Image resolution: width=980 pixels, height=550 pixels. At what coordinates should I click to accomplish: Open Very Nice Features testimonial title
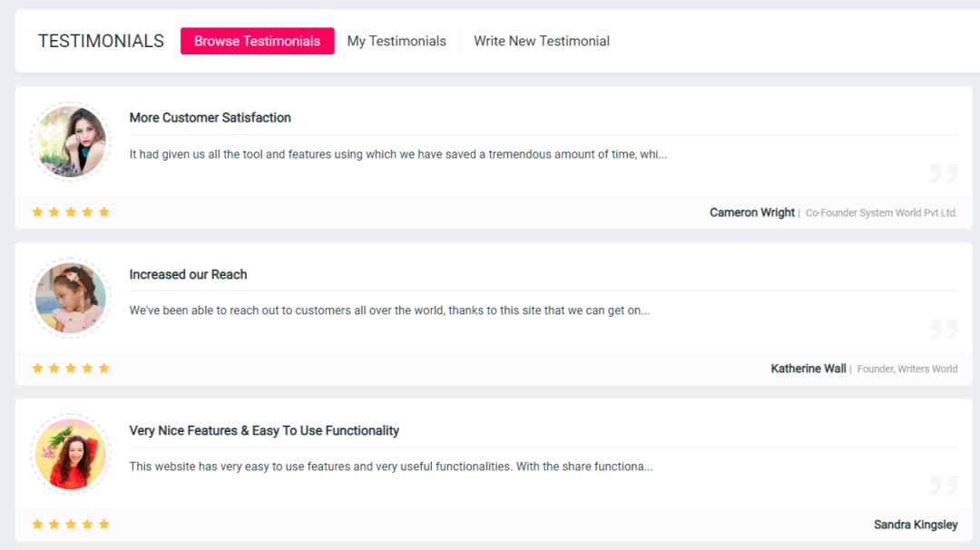264,430
